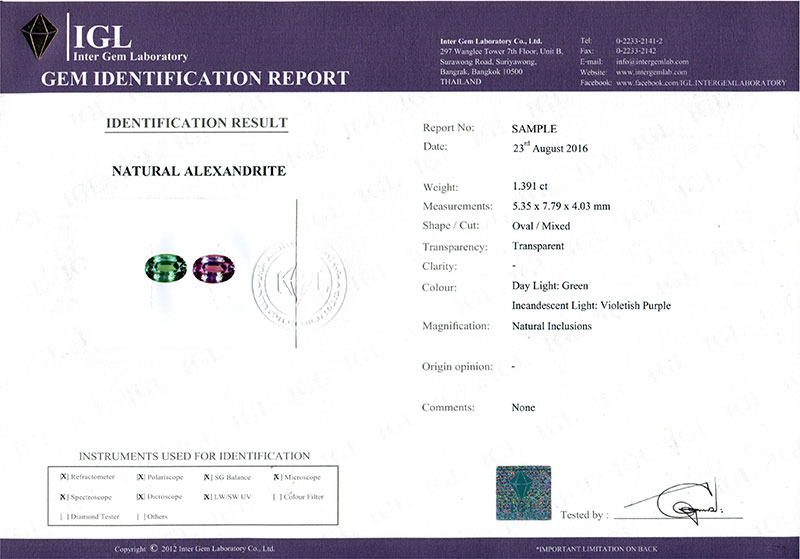800x559 pixels.
Task: Click the 'Clarity:' label
Action: pos(439,266)
